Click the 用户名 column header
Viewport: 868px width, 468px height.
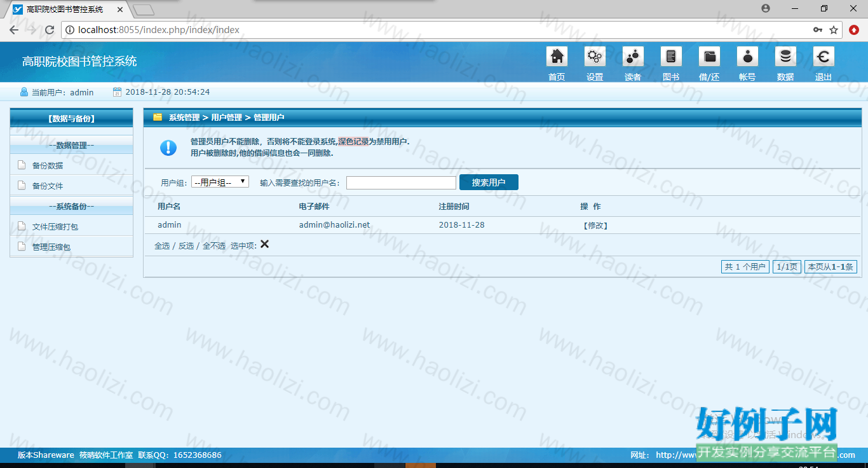click(x=169, y=207)
